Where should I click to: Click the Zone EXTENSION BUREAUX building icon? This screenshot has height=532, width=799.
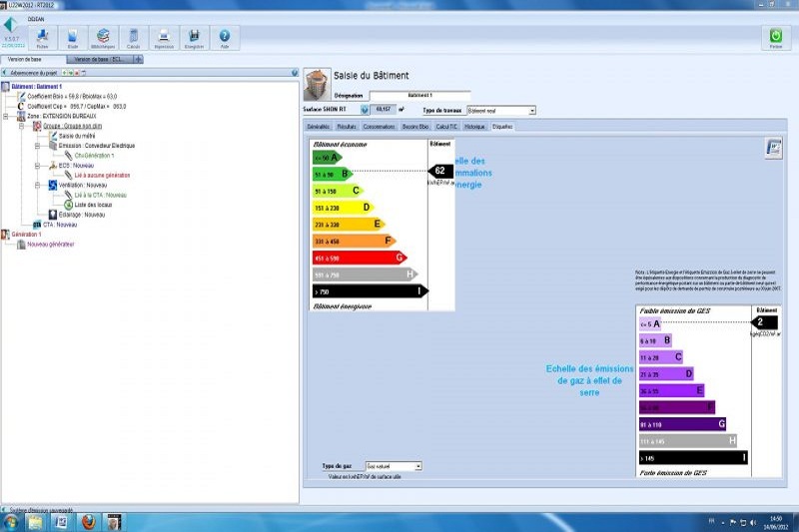[21, 116]
